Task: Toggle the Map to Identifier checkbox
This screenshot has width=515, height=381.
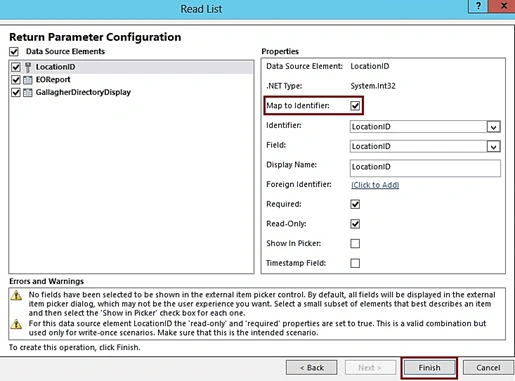Action: [355, 106]
